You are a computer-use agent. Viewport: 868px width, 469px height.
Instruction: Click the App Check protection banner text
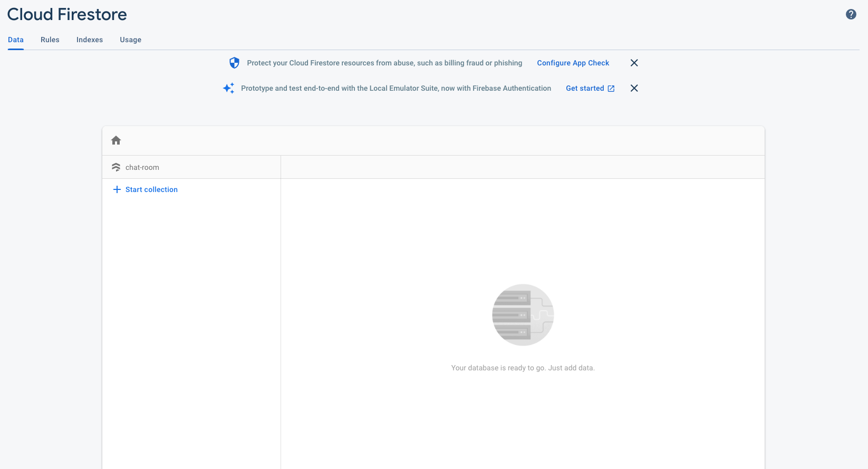[384, 63]
